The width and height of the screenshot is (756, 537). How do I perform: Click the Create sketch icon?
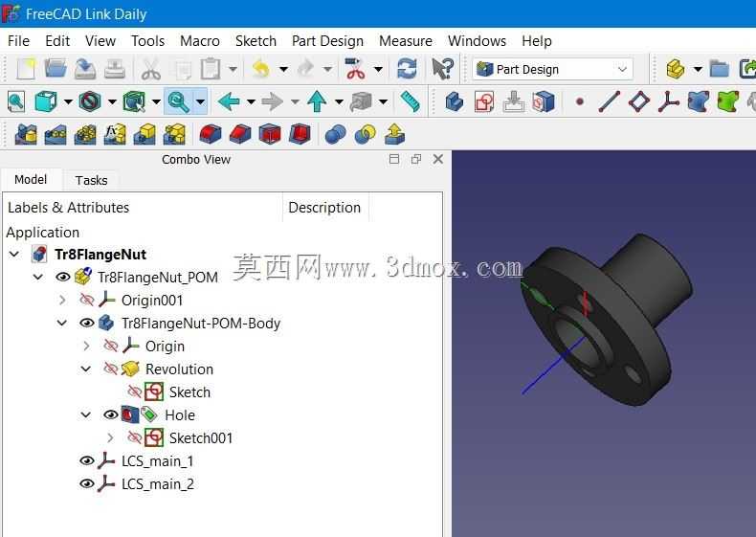(484, 101)
